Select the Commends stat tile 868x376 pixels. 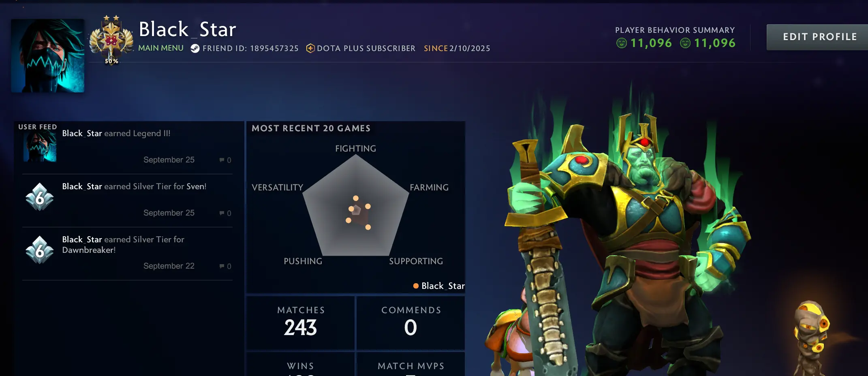point(411,323)
